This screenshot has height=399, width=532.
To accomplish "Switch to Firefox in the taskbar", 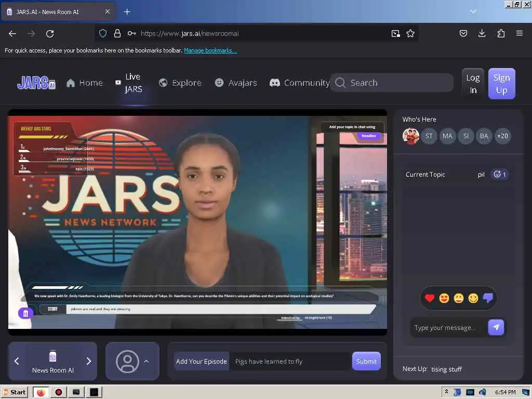I will 41,393.
